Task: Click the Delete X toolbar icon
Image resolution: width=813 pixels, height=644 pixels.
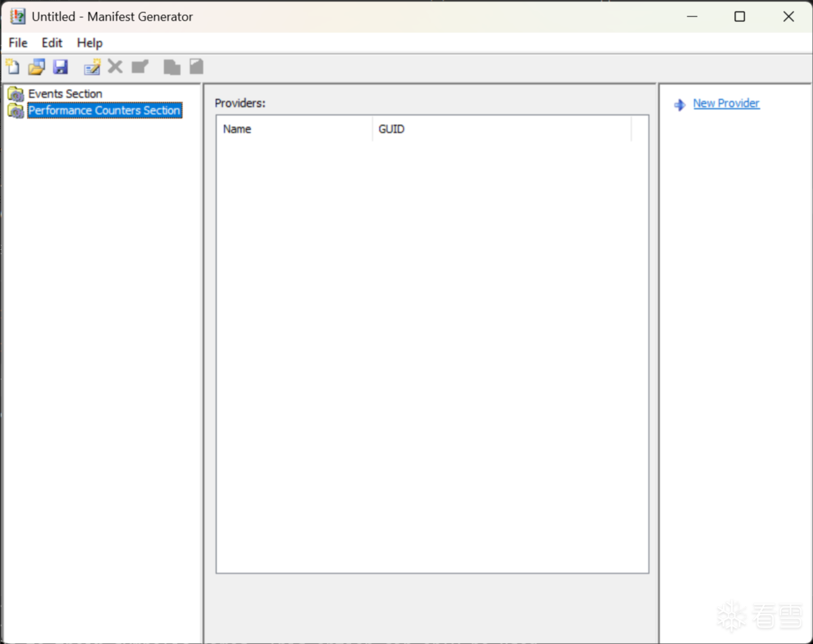Action: tap(115, 67)
